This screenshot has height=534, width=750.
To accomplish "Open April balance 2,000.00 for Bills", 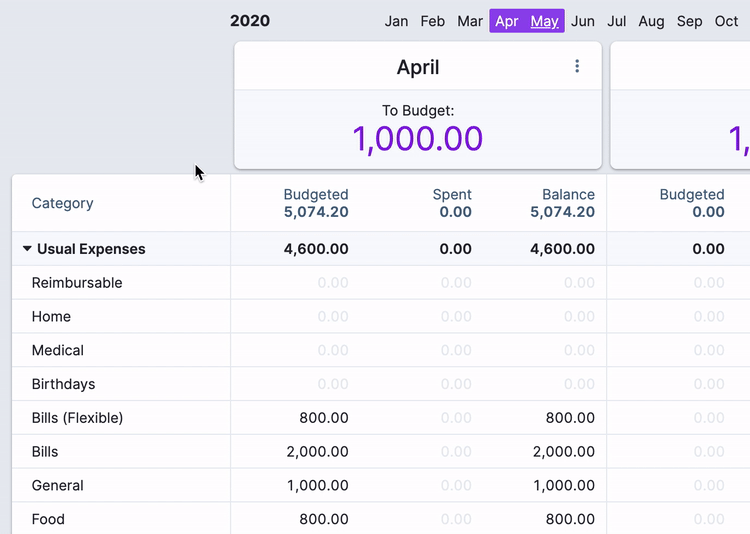I will (x=563, y=452).
